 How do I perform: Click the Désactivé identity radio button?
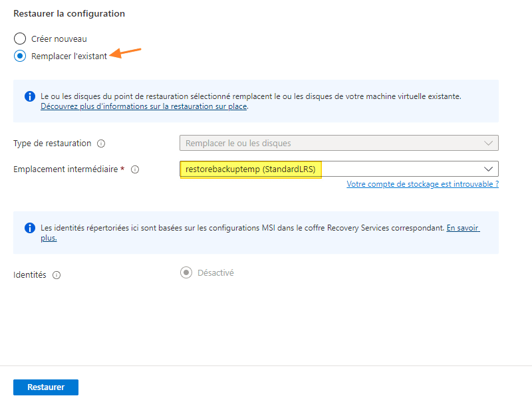pos(187,271)
